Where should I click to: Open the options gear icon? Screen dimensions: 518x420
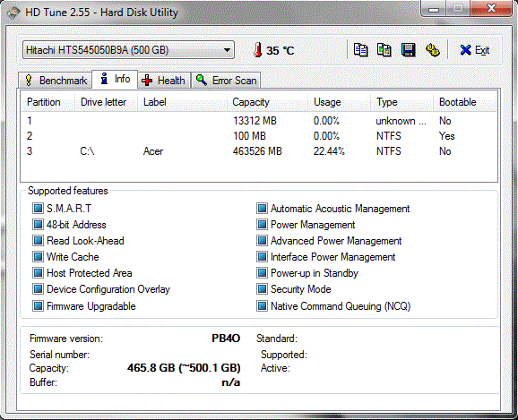433,50
